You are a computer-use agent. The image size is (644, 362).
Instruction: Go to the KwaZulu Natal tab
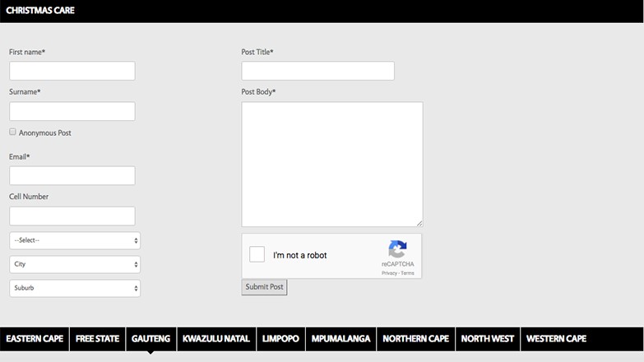[216, 339]
